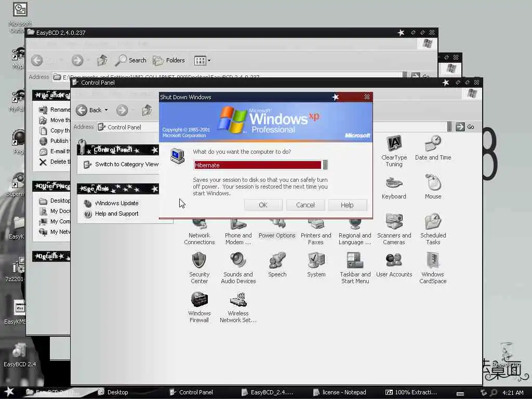
Task: Open Security Center icon
Action: pos(199,268)
